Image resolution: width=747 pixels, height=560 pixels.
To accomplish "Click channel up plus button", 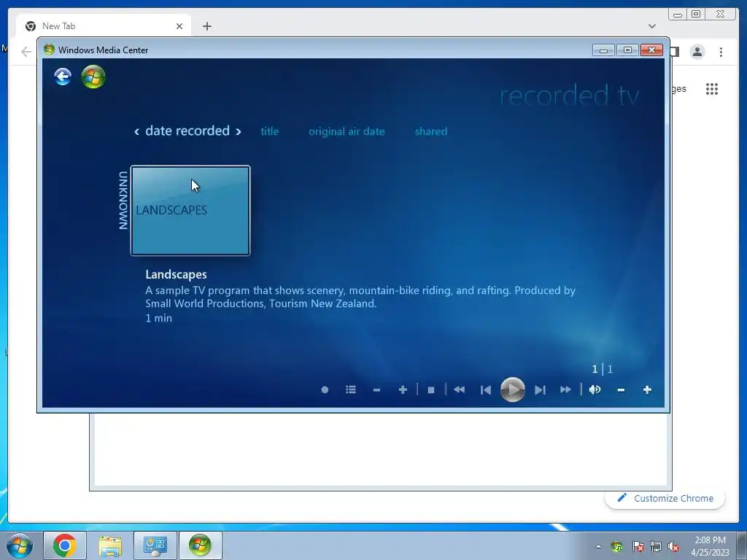I will click(403, 390).
